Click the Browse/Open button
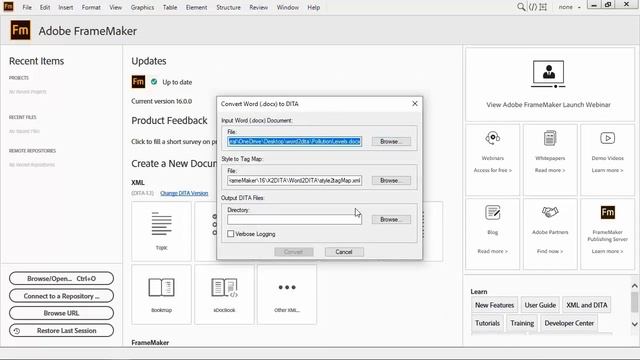This screenshot has width=640, height=360. pyautogui.click(x=61, y=278)
